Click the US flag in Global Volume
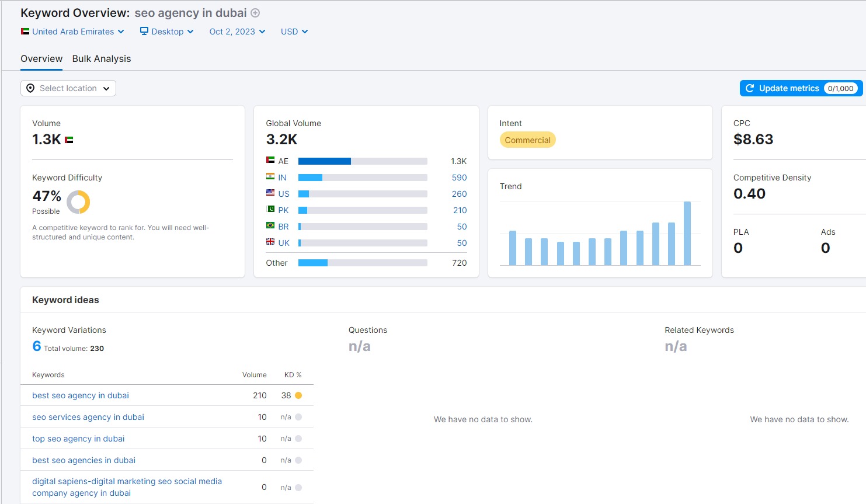866x504 pixels. [270, 193]
